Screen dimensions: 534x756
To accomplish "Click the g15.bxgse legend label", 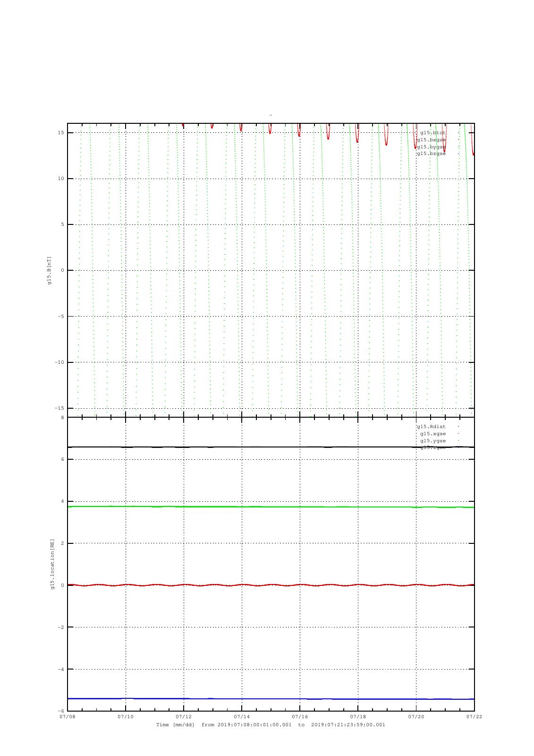I will point(431,140).
